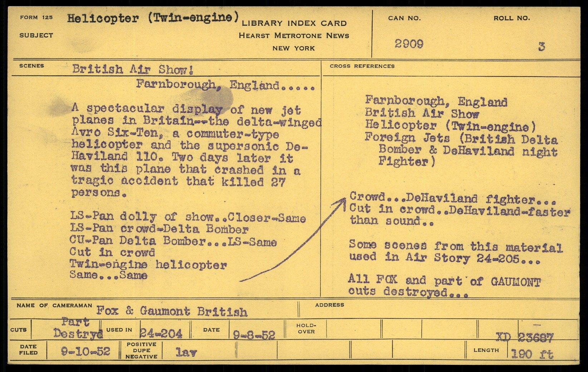Image resolution: width=588 pixels, height=372 pixels.
Task: Click the 'Used In' value 24-204
Action: click(161, 333)
